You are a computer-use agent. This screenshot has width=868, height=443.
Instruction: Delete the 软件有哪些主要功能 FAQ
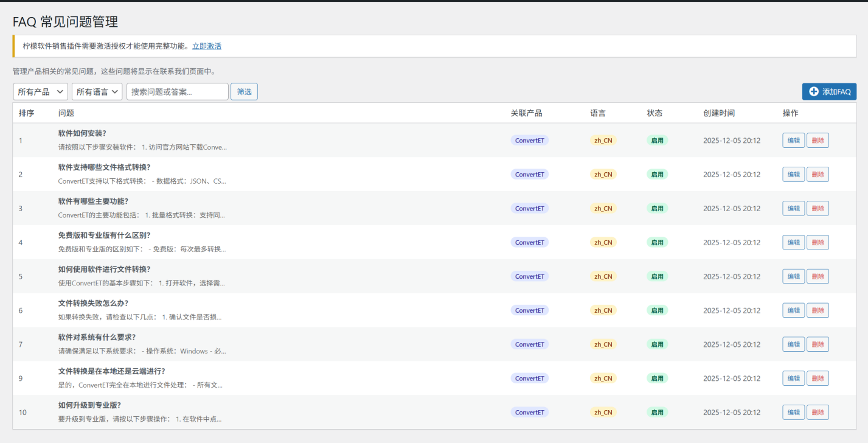click(x=818, y=209)
